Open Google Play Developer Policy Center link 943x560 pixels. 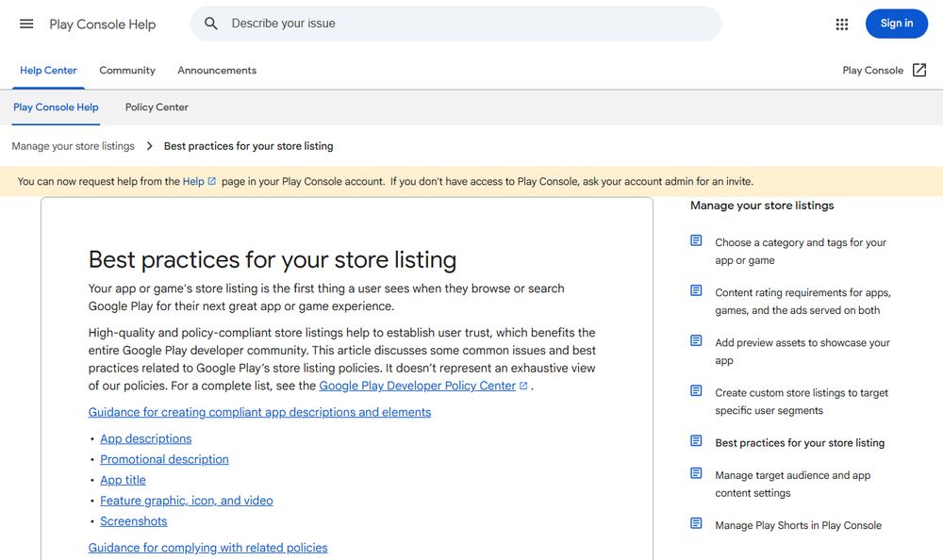click(417, 386)
